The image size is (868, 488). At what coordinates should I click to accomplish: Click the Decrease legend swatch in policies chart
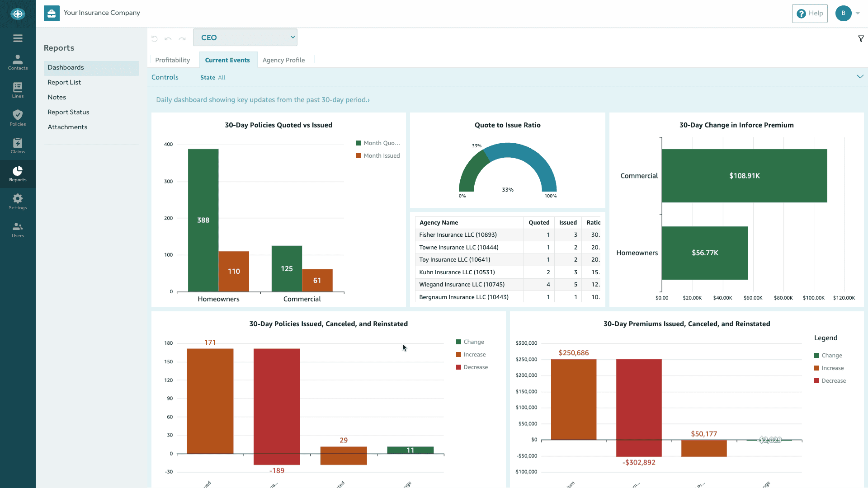point(458,367)
